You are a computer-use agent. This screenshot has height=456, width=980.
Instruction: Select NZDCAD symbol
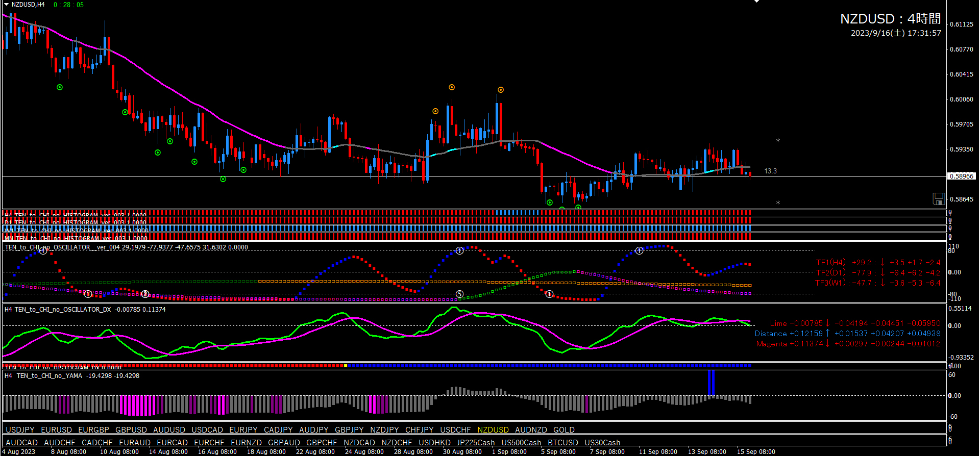(359, 443)
